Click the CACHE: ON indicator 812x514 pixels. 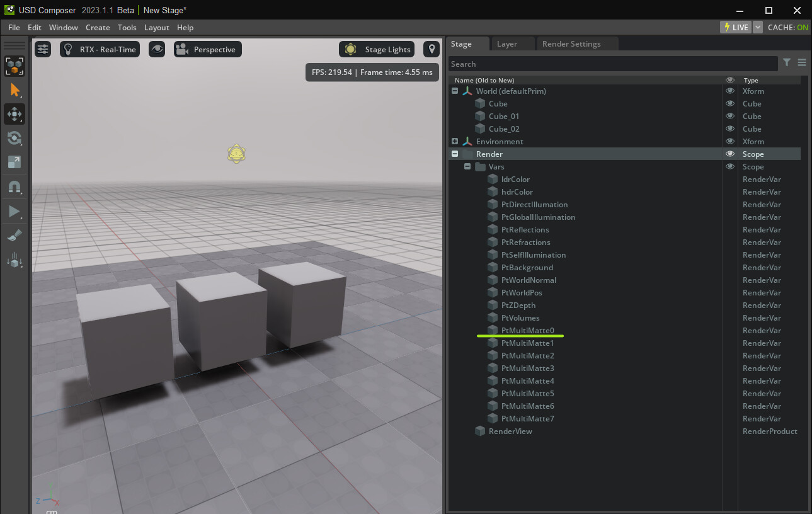[x=788, y=27]
